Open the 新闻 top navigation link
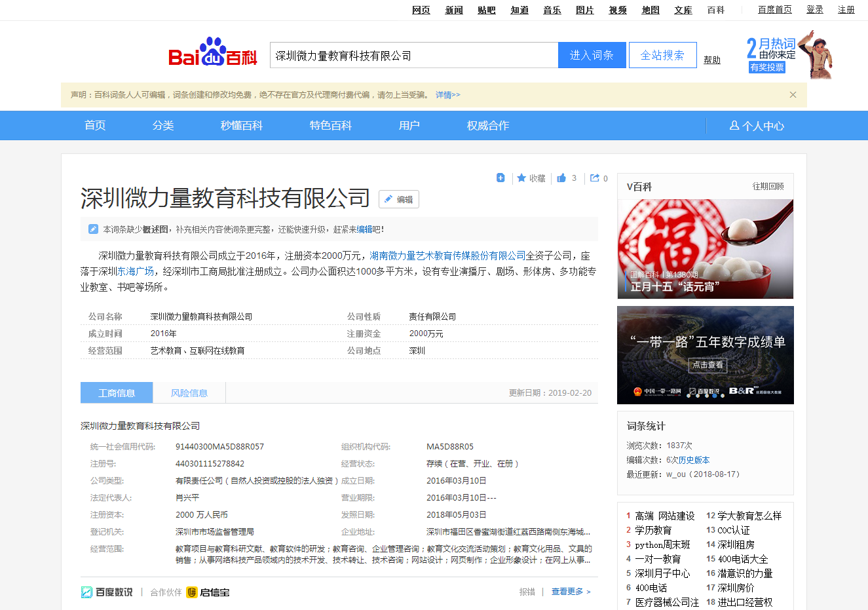The image size is (868, 610). click(454, 10)
